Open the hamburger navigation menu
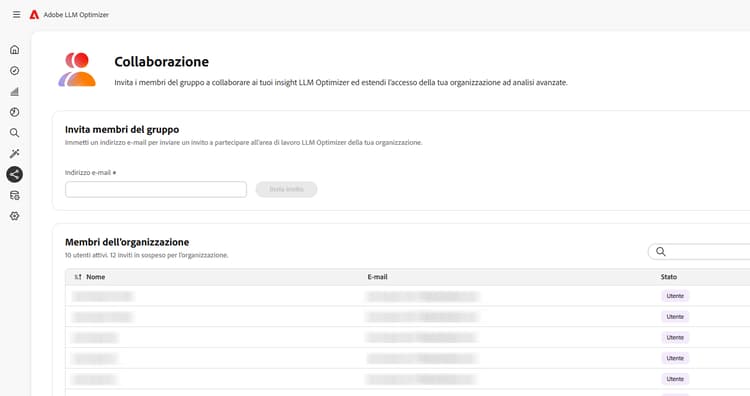 coord(16,14)
